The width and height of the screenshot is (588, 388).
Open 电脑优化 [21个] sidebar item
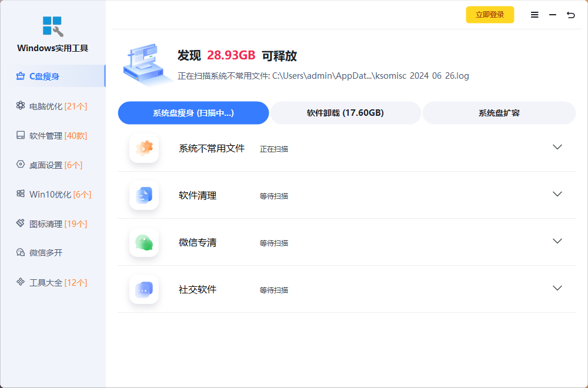[53, 106]
